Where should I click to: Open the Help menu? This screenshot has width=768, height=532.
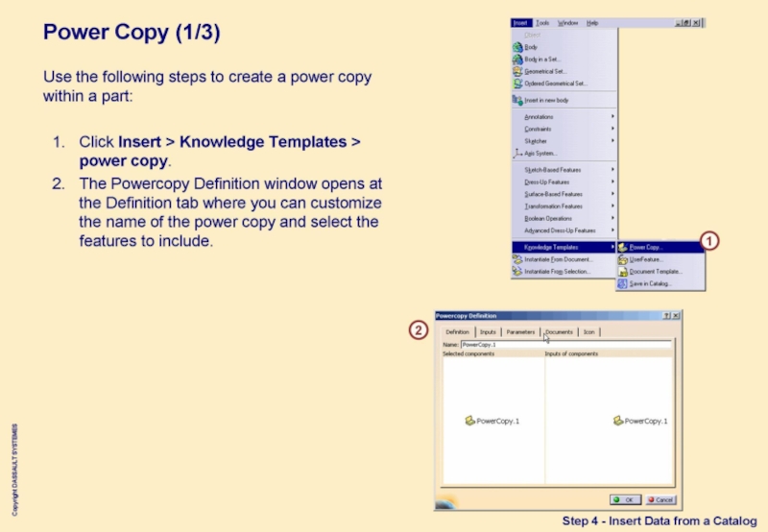[x=592, y=23]
